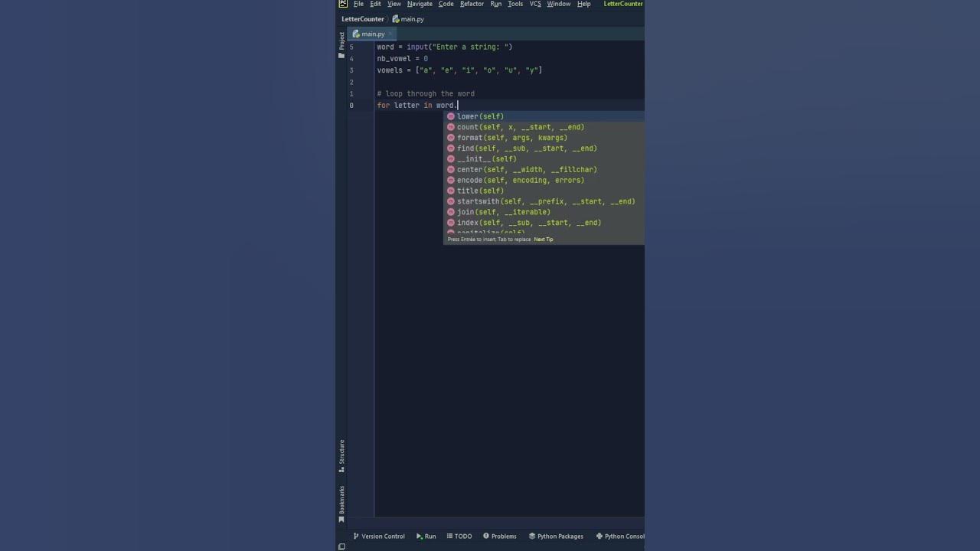Viewport: 980px width, 551px height.
Task: Click the 'for letter in word.' code line
Action: [416, 105]
